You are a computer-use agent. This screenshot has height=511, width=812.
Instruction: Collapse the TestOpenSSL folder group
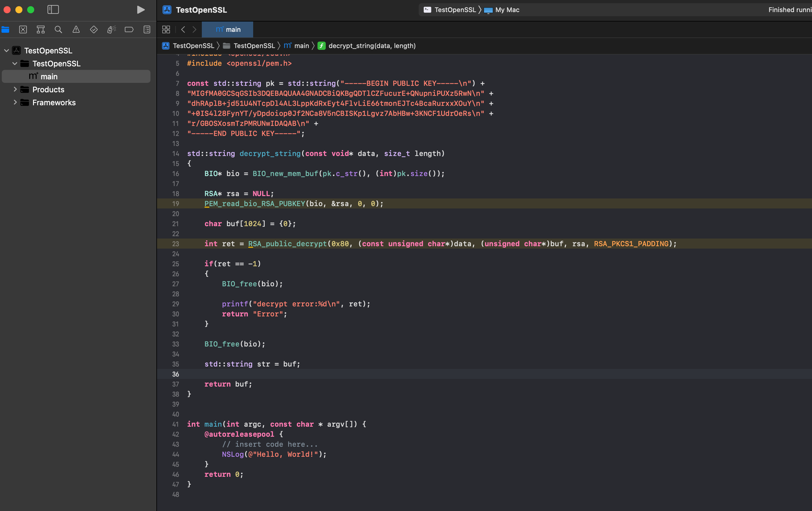(15, 63)
